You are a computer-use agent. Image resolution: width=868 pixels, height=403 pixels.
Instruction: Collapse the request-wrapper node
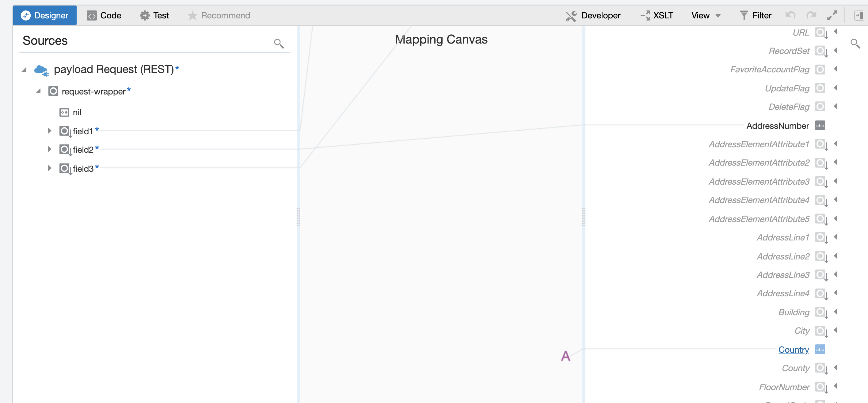coord(38,91)
